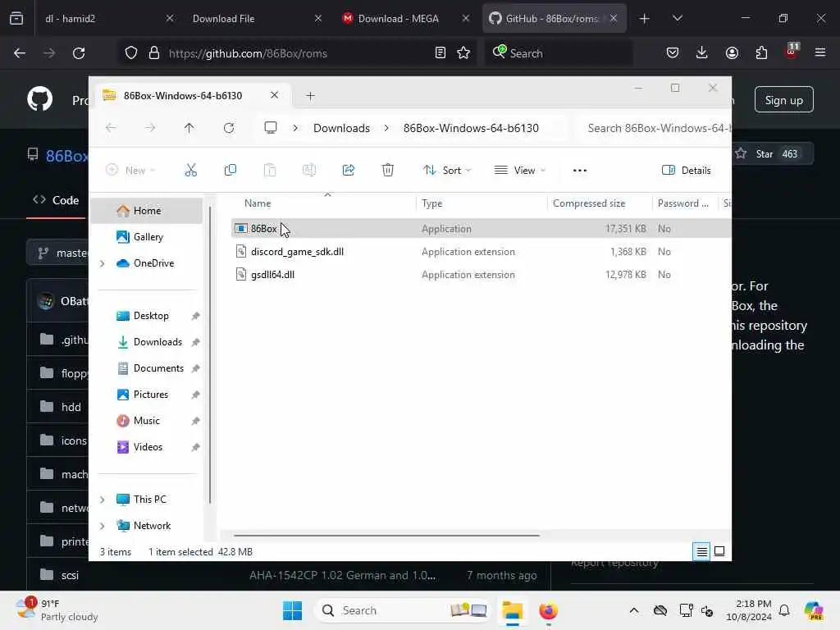Screen dimensions: 840x630
Task: Switch to the dl - hamid2 tab
Action: click(x=107, y=18)
